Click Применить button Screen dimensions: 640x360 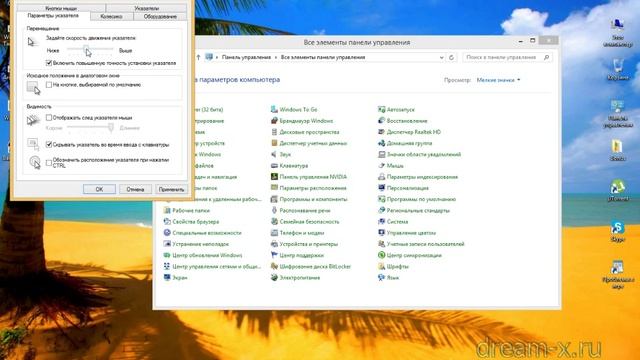click(x=171, y=189)
